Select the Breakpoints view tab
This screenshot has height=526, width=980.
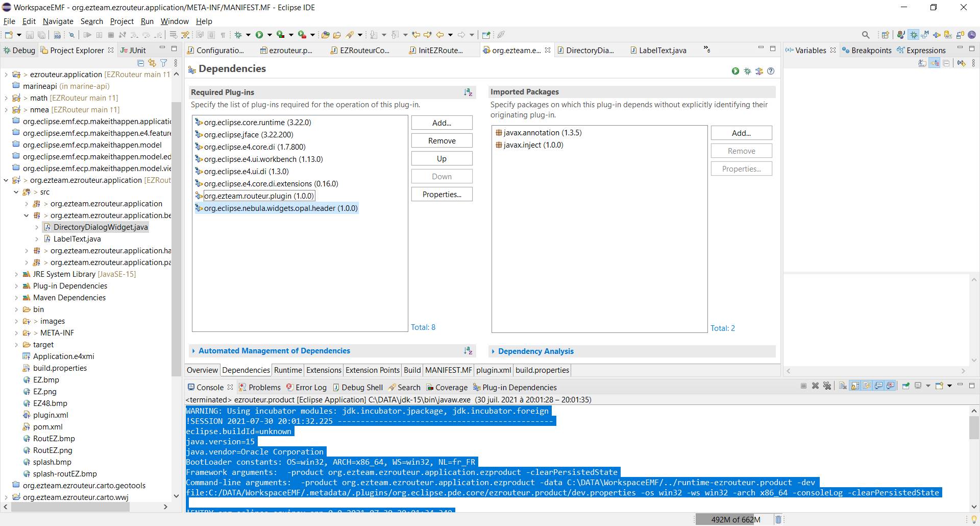click(x=866, y=50)
